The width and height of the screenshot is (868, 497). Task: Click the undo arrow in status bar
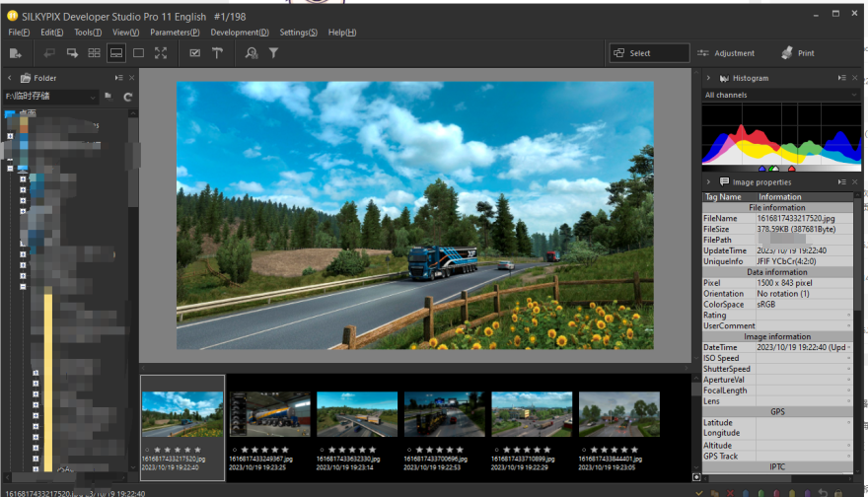coord(824,493)
